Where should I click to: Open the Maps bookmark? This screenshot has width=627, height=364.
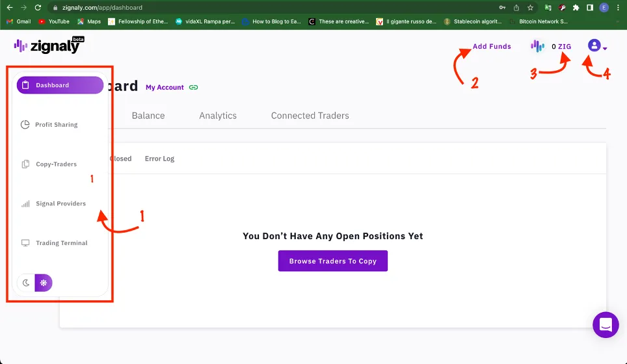pyautogui.click(x=89, y=21)
